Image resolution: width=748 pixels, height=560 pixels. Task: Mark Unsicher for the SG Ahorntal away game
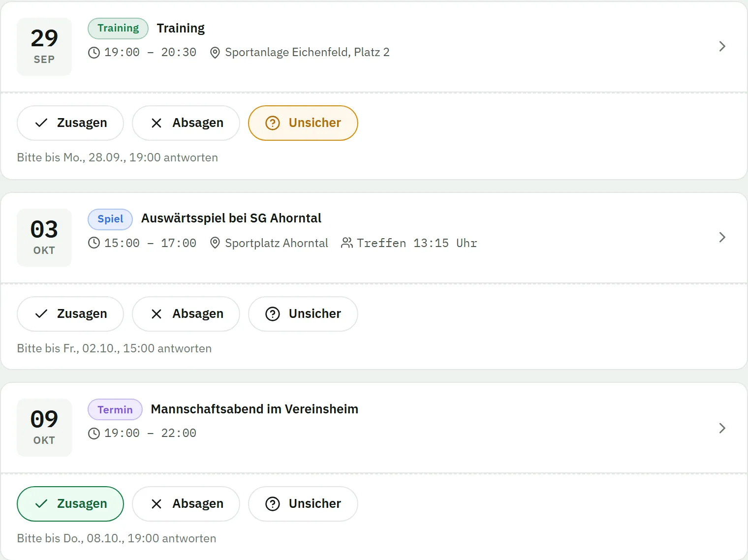point(303,314)
